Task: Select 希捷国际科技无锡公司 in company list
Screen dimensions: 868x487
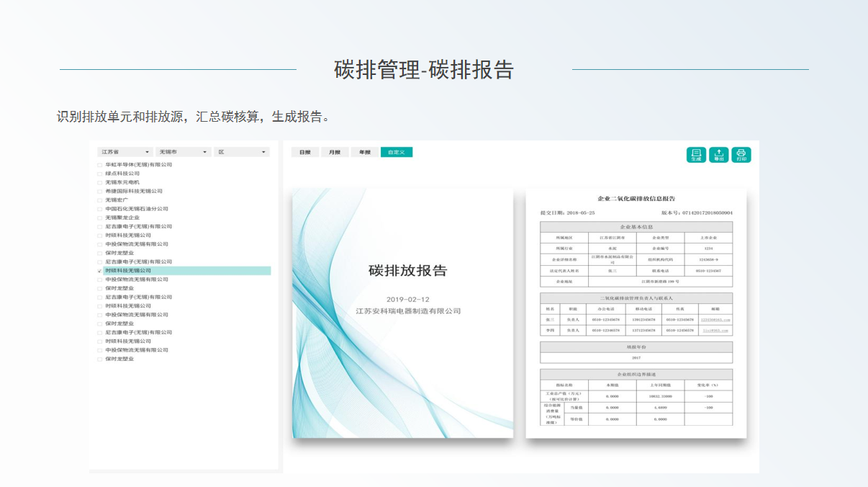Action: coord(134,191)
